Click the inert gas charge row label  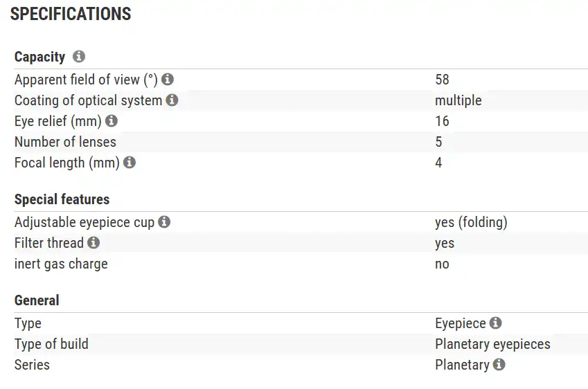[x=61, y=264]
